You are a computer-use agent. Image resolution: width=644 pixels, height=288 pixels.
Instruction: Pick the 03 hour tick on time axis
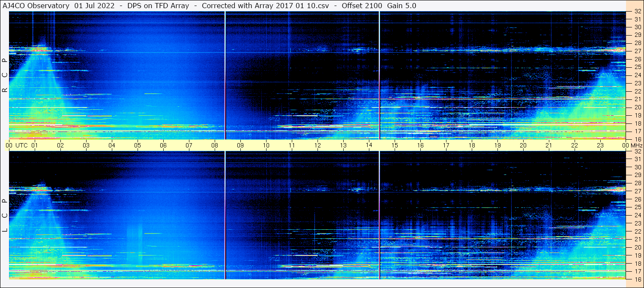[86, 145]
